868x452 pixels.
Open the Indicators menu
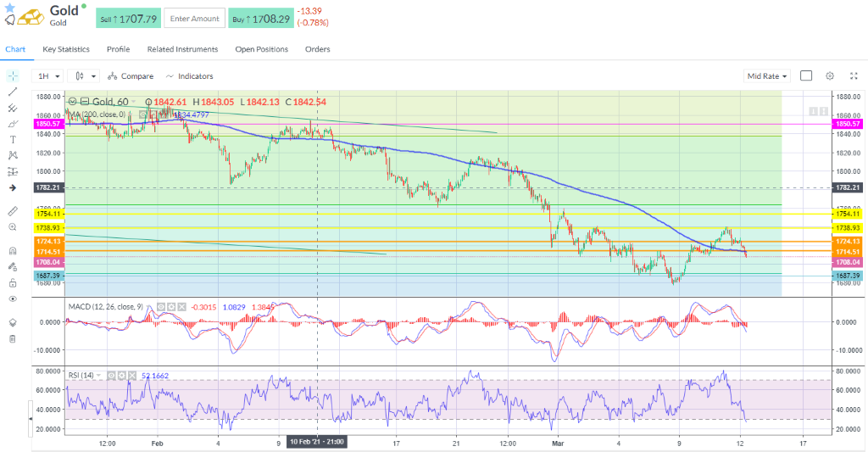189,76
